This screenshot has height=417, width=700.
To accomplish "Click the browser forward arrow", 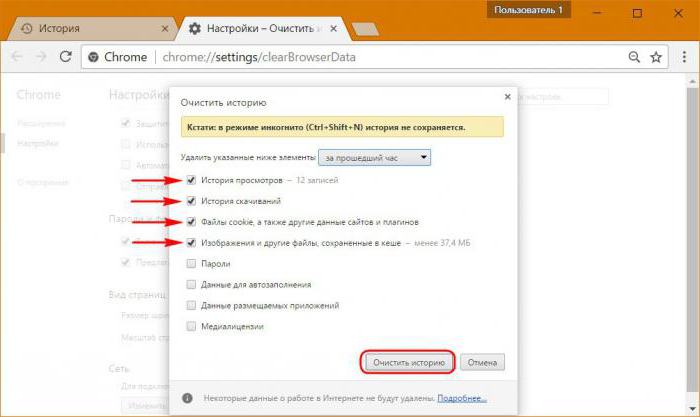I will 41,57.
